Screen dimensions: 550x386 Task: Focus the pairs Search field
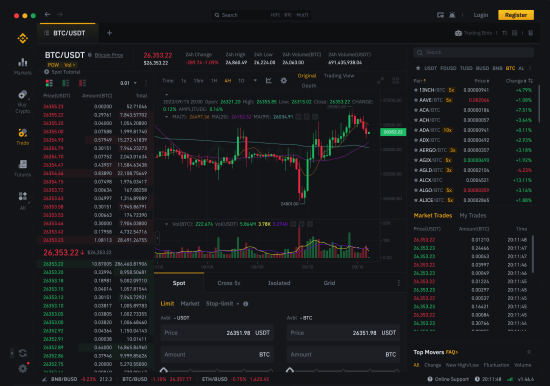(x=474, y=52)
